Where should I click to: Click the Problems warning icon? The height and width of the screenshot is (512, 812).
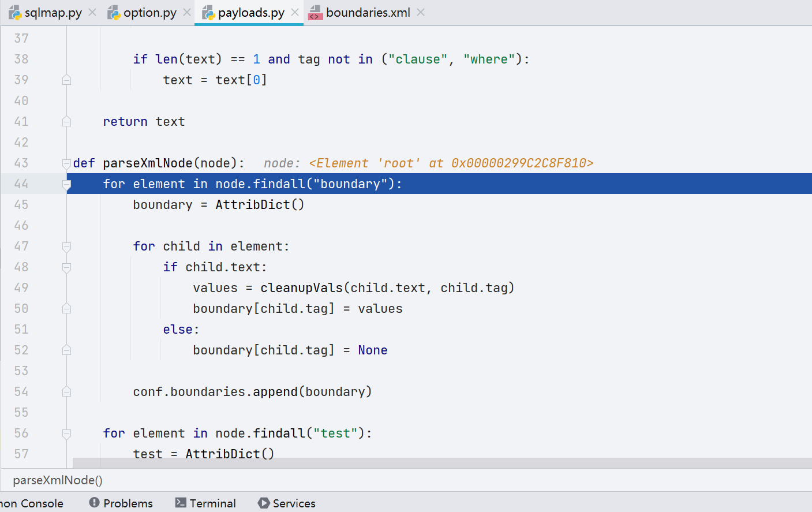95,503
